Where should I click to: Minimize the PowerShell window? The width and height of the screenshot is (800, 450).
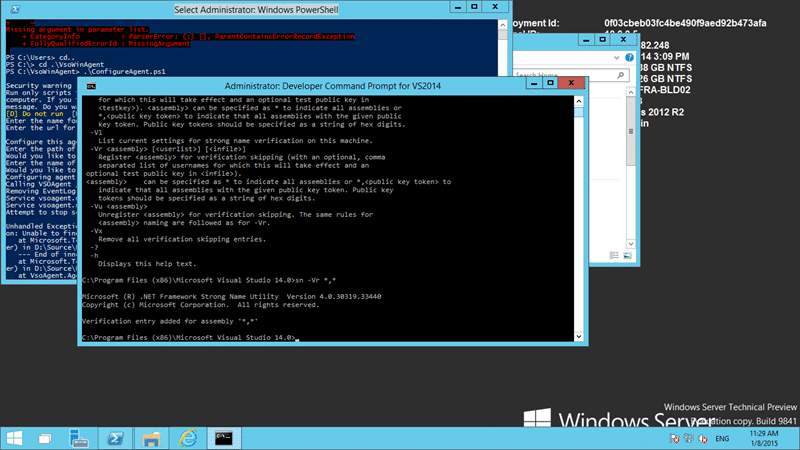[458, 7]
